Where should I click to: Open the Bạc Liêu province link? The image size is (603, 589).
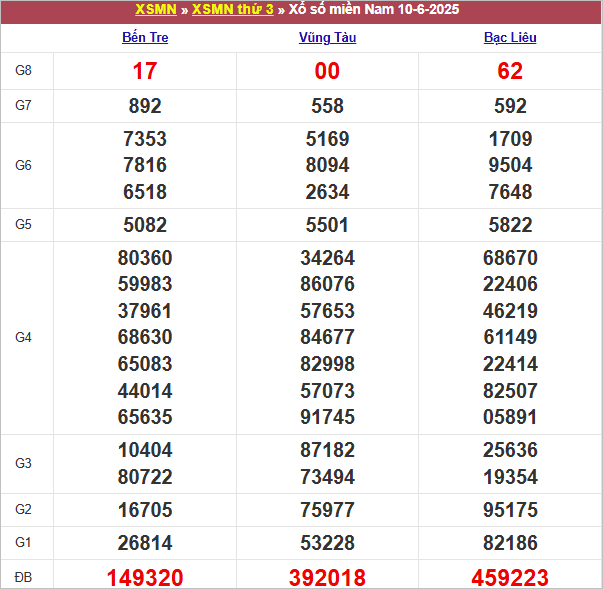click(510, 38)
